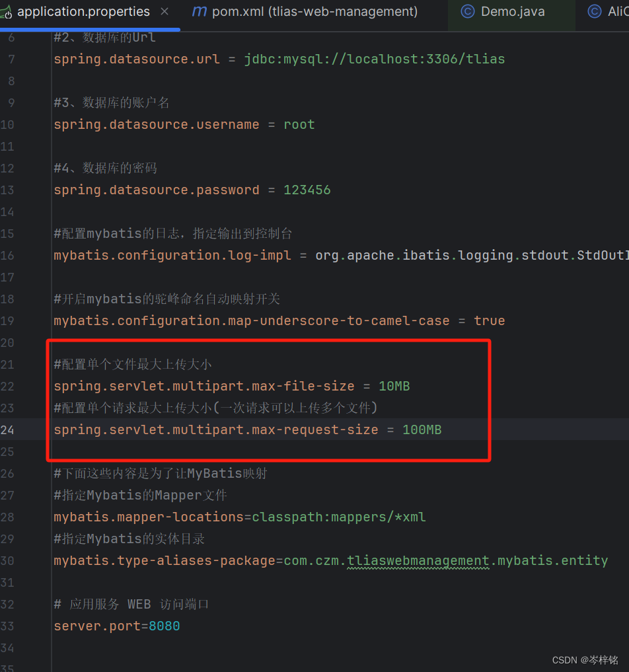The image size is (629, 672).
Task: Click the spring.servlet.multipart.max-request-size key
Action: coord(216,430)
